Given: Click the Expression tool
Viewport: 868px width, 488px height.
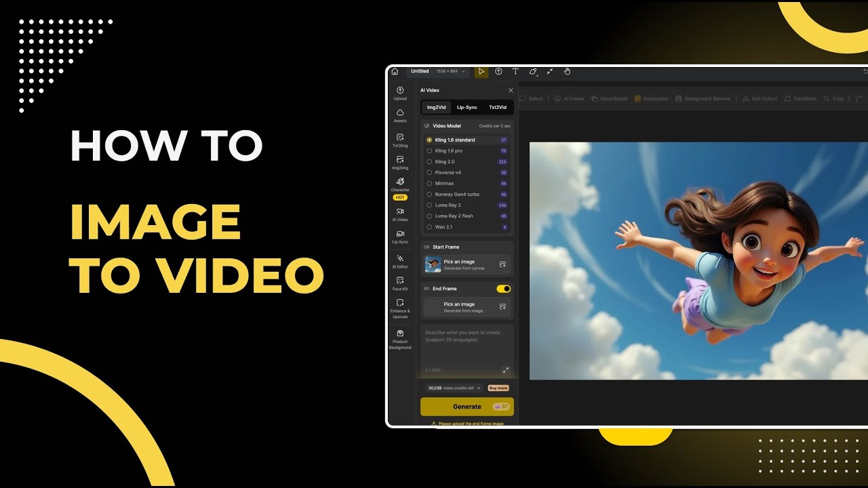Looking at the screenshot, I should pos(652,99).
